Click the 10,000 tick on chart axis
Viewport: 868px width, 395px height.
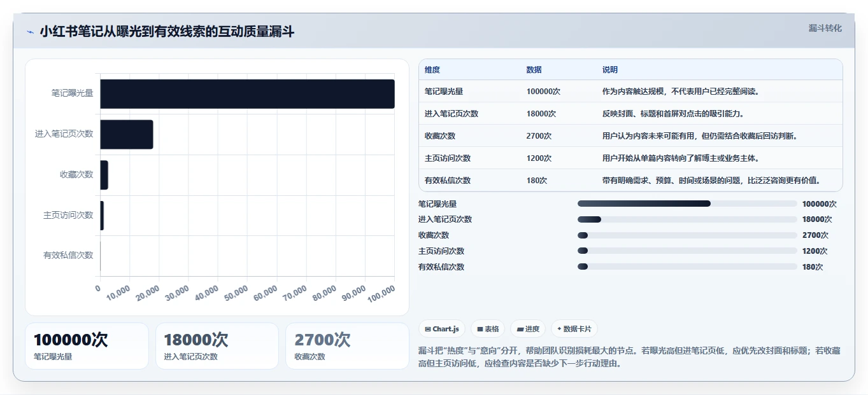click(118, 294)
